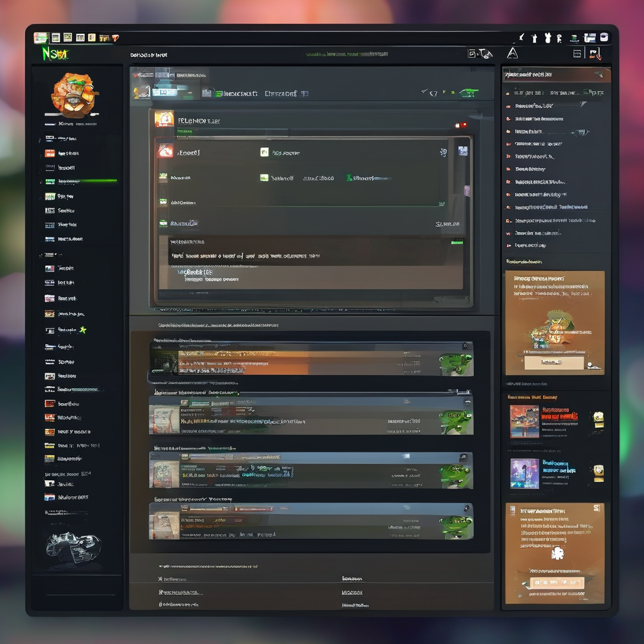Select the green-highlighted item in left sidebar
Screen dimensions: 644x644
coord(68,181)
